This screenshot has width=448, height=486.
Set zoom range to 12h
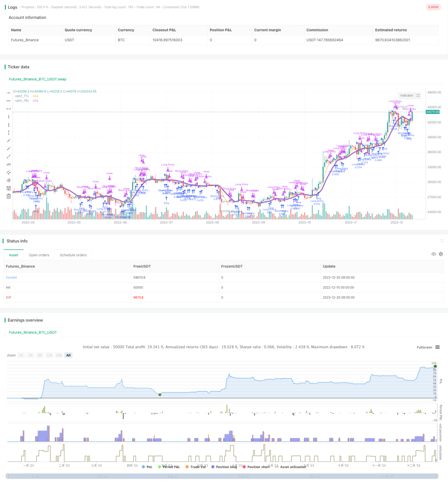coord(49,355)
